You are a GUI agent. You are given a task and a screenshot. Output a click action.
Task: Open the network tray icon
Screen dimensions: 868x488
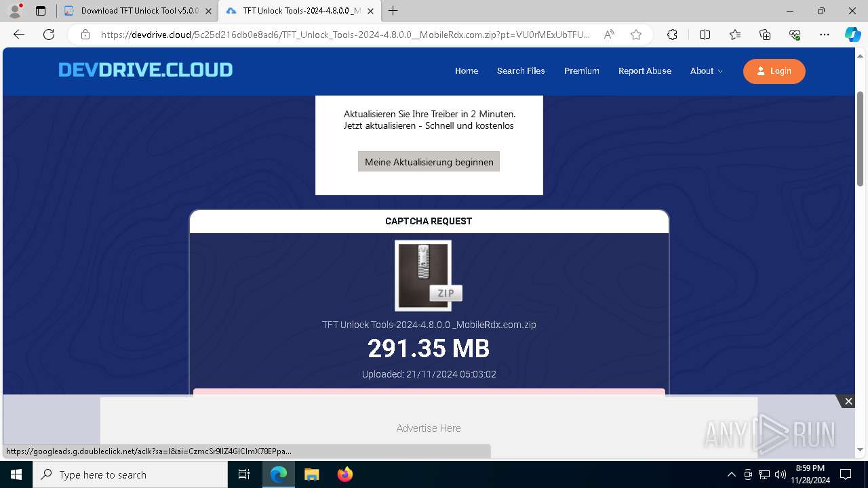764,474
